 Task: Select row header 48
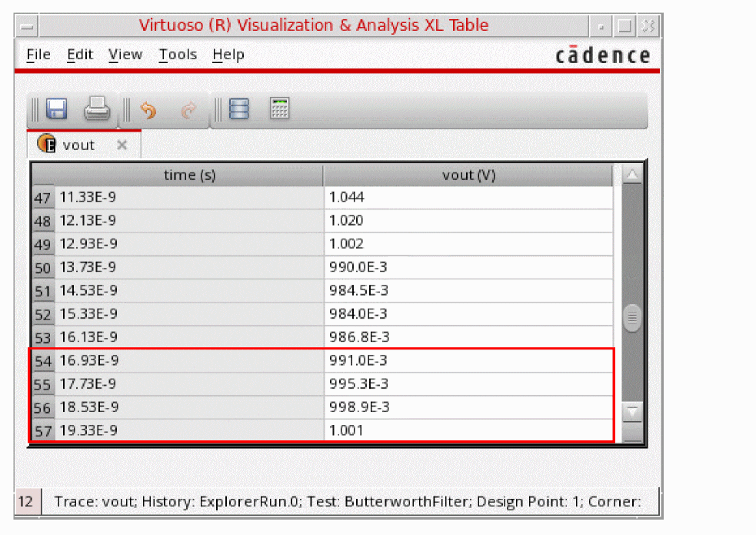click(x=43, y=221)
